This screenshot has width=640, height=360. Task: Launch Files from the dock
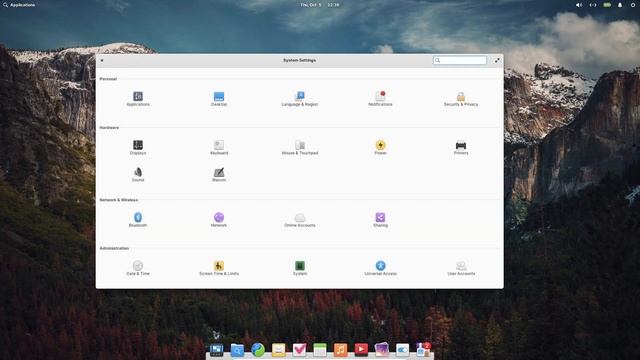[237, 350]
